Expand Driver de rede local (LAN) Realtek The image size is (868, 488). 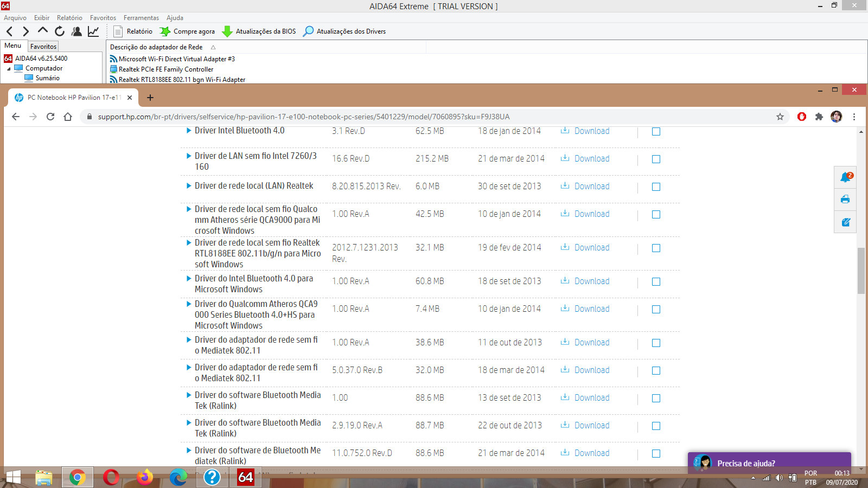click(x=189, y=186)
